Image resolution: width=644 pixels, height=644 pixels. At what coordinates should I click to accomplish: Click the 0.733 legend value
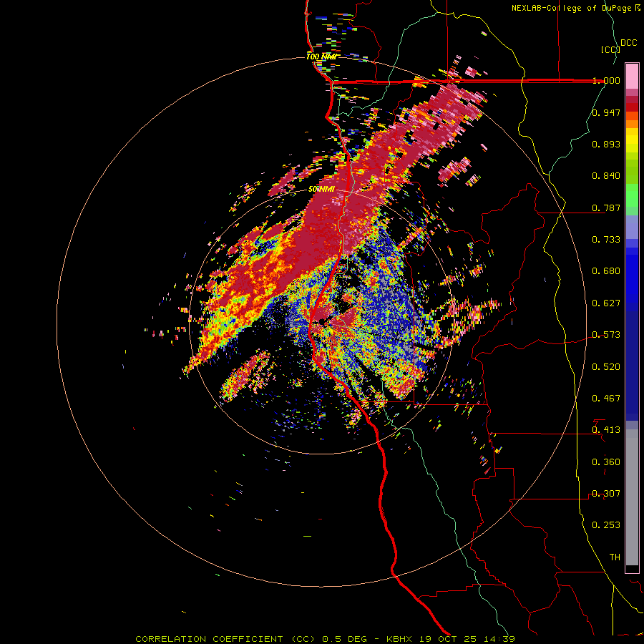tap(606, 240)
